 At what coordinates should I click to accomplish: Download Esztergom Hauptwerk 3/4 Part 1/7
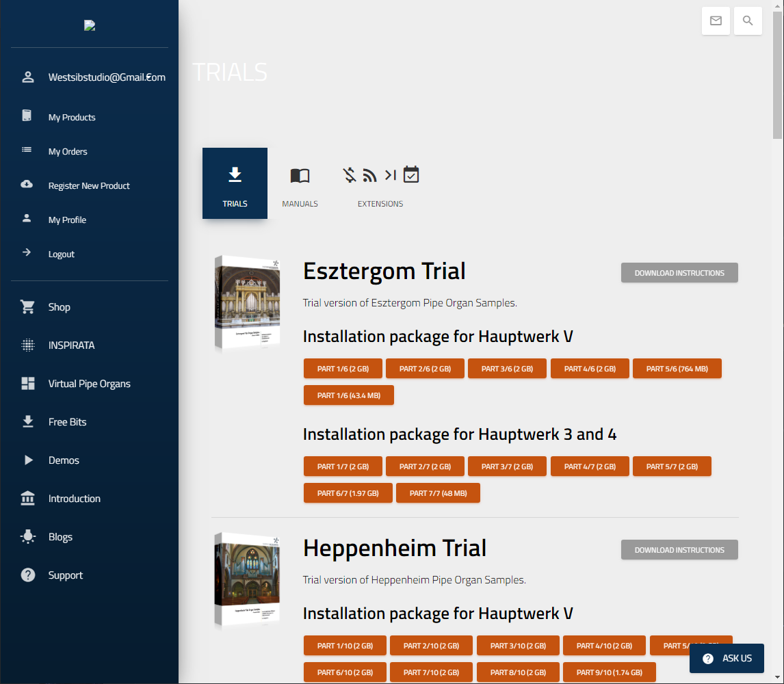point(343,466)
